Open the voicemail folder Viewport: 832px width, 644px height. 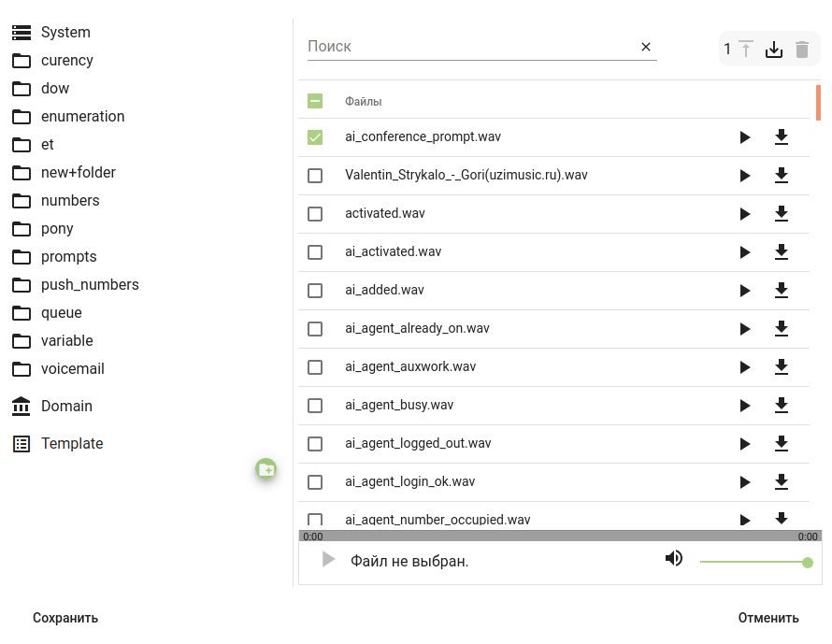(x=72, y=369)
